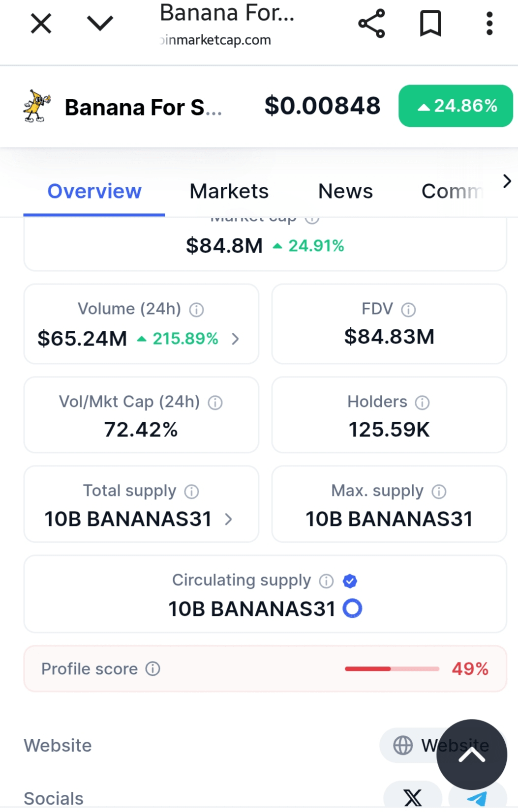Expand Total supply details arrow

click(228, 519)
